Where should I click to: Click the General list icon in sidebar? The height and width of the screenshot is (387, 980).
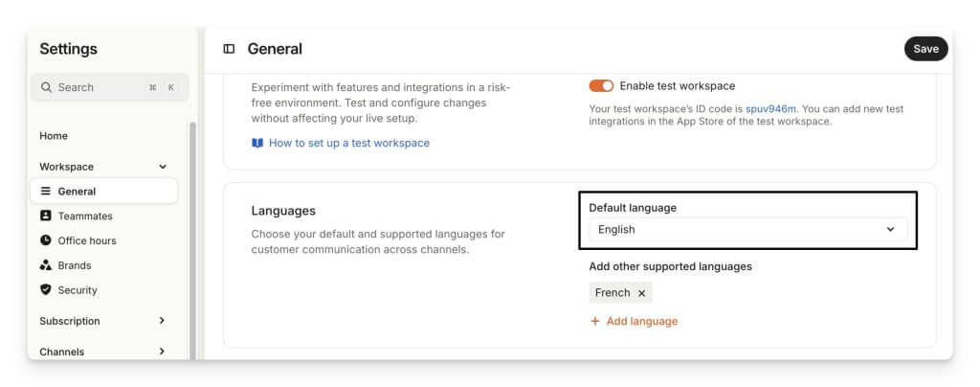[x=46, y=192]
